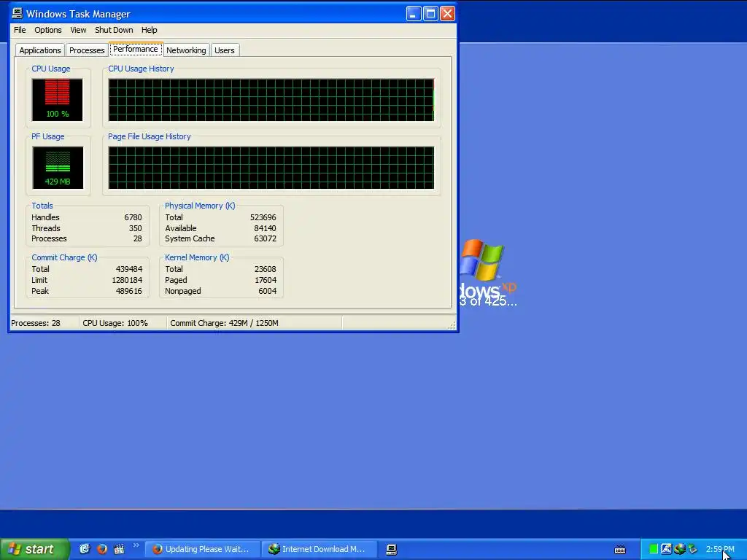747x560 pixels.
Task: Click the Threads value 350
Action: pyautogui.click(x=135, y=228)
